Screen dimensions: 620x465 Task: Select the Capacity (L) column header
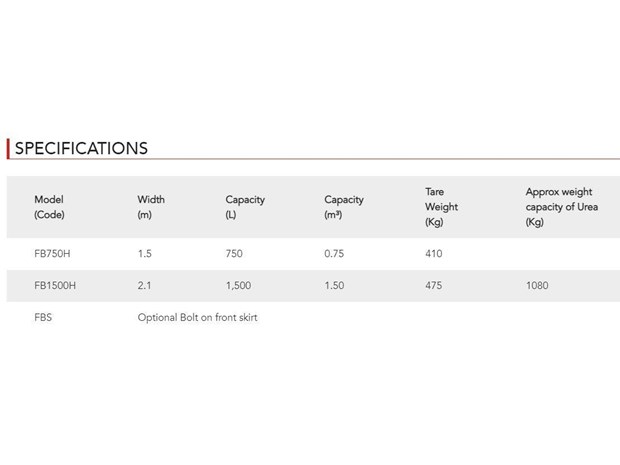click(x=245, y=207)
